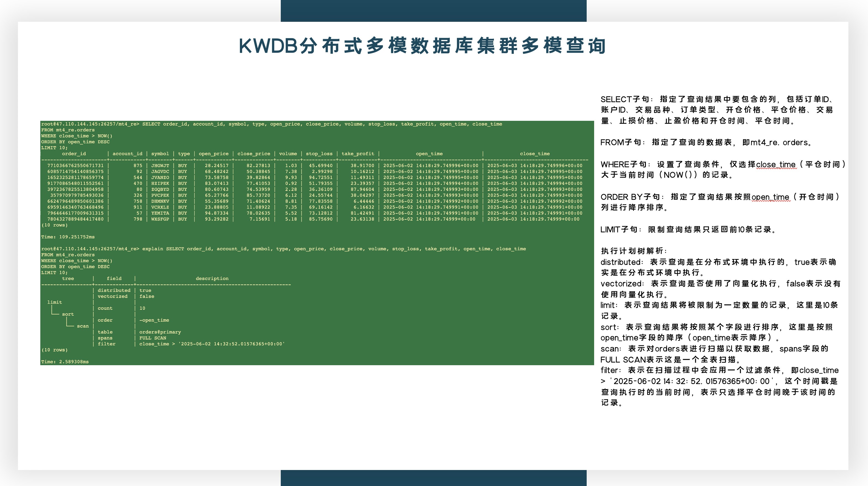Select the 'JVANZO' symbol value
The width and height of the screenshot is (868, 486).
pos(160,177)
